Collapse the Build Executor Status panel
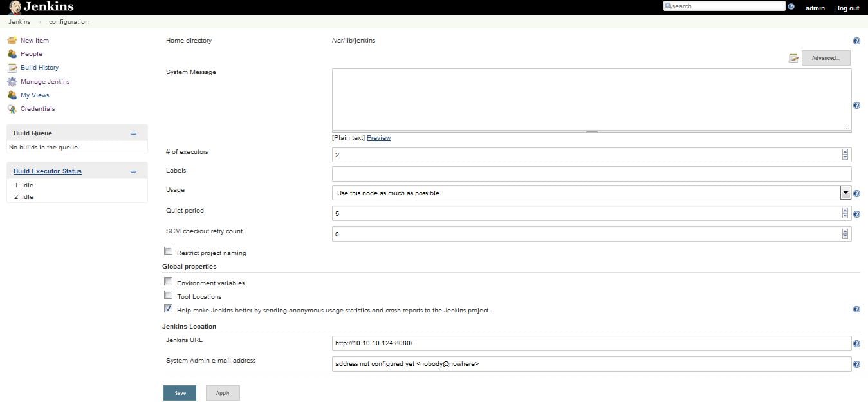This screenshot has width=868, height=402. (x=134, y=171)
